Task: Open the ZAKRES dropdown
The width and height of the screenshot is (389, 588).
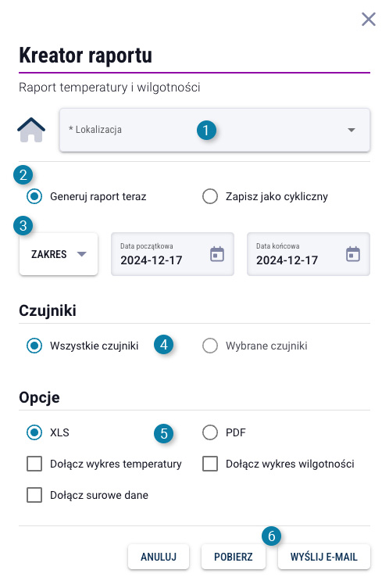Action: (59, 254)
